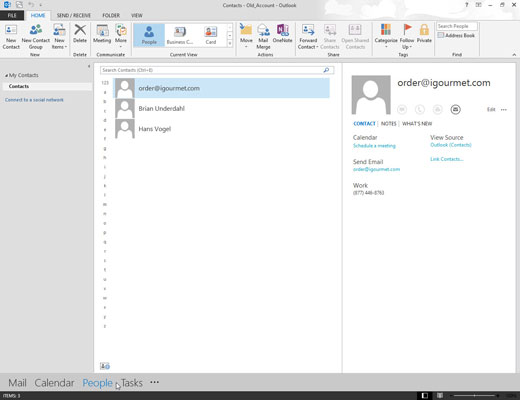Show the next row of the Current View gallery

[x=230, y=35]
